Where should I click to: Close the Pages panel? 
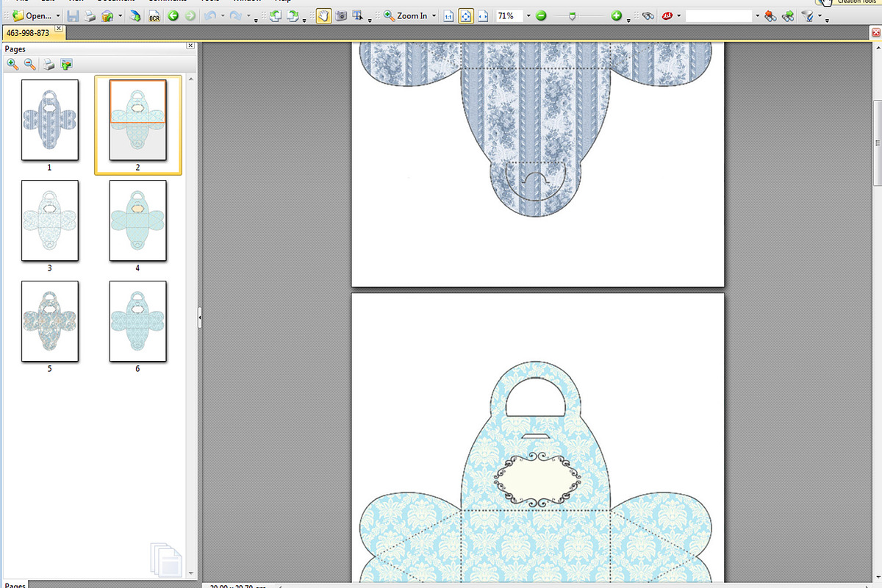coord(190,46)
